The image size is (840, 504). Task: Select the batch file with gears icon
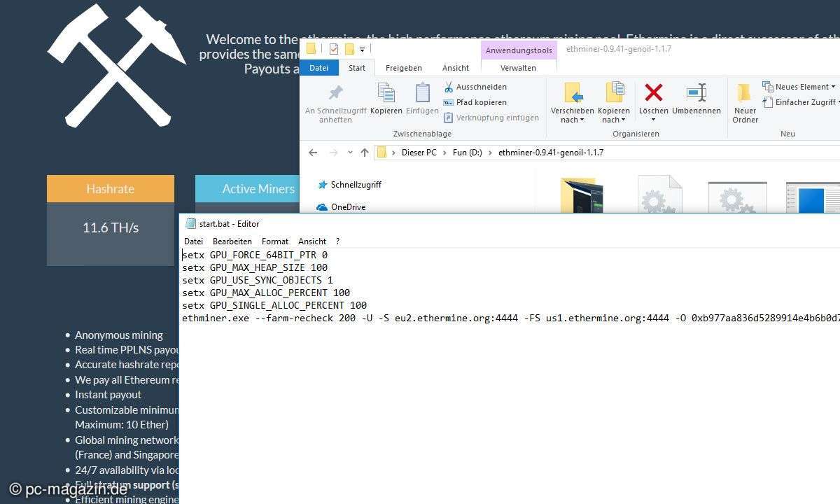(737, 196)
